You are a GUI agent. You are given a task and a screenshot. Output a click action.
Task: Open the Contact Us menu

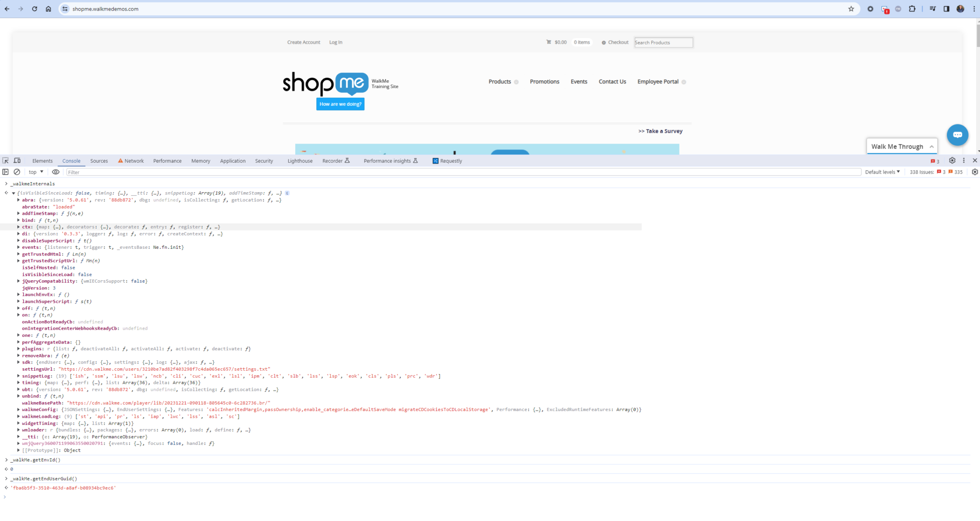pyautogui.click(x=612, y=81)
